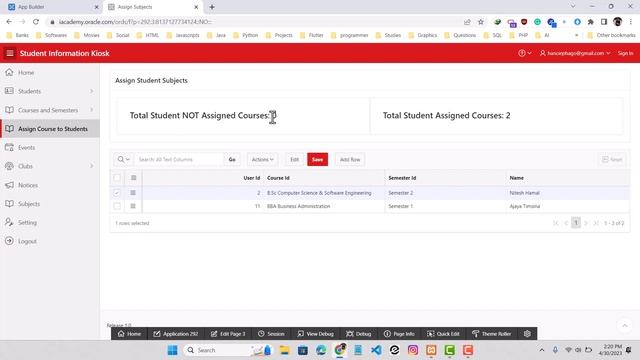Viewport: 640px width, 360px height.
Task: Click the Semester 1 cell
Action: tap(445, 206)
